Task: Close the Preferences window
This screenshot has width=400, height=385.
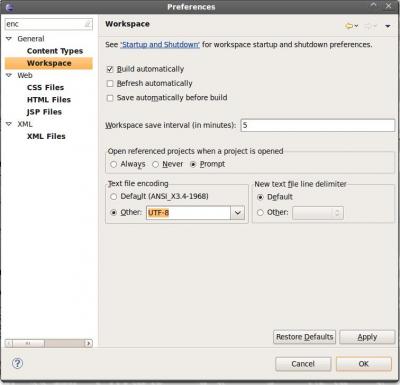Action: [389, 6]
